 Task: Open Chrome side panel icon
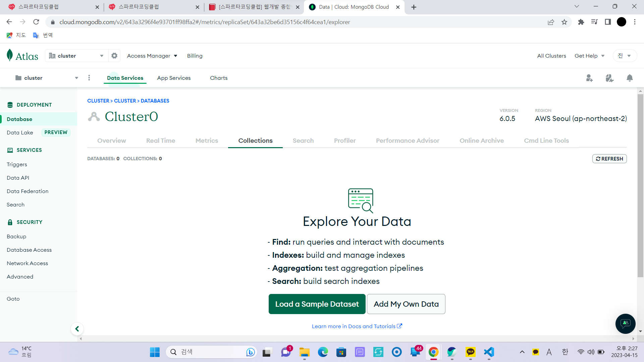[608, 22]
